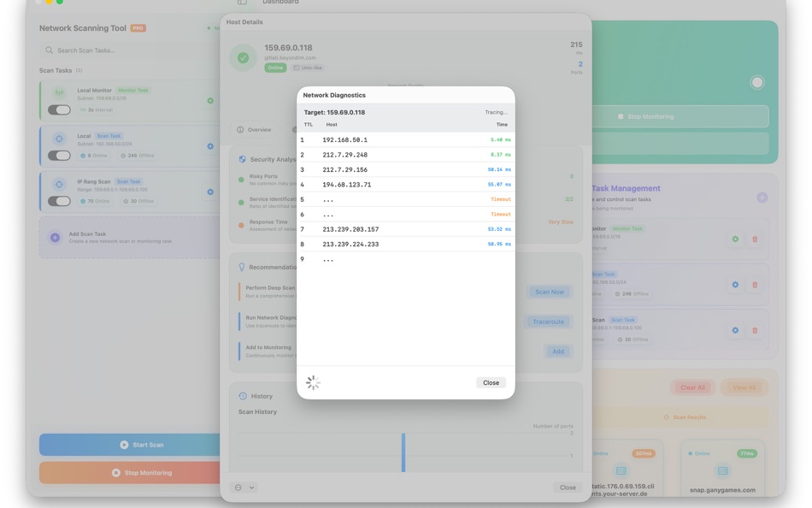This screenshot has height=508, width=812.
Task: Click the View All button
Action: pos(744,387)
